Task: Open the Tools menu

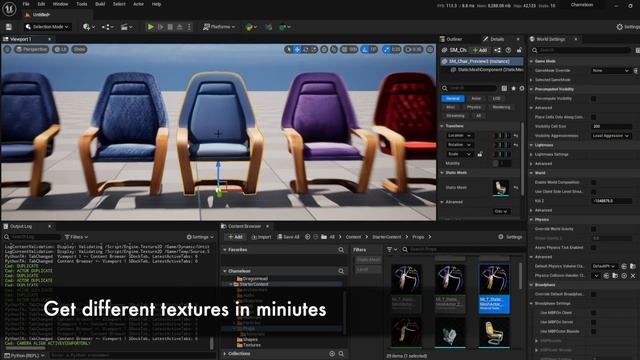Action: pos(82,4)
